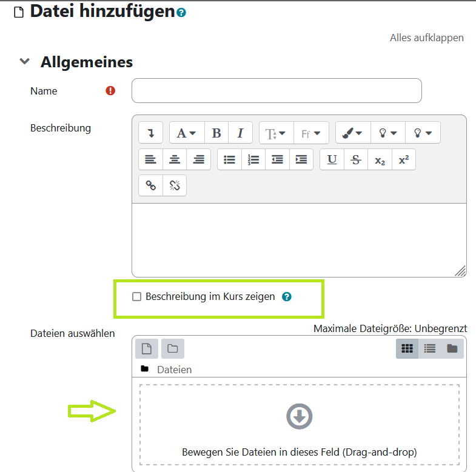Screen dimensions: 476x472
Task: Enable 'Beschreibung im Kurs zeigen' checkbox
Action: (137, 297)
